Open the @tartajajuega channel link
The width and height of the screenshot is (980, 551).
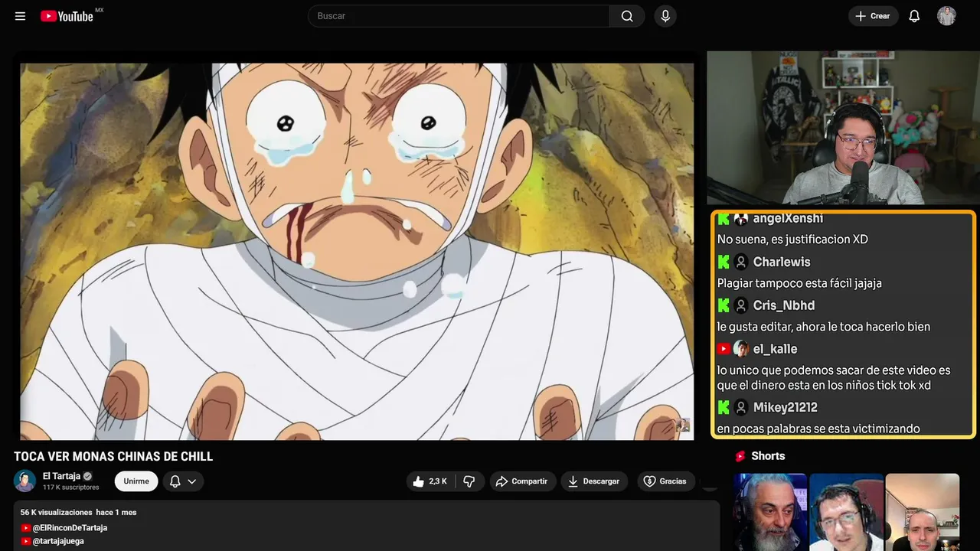[58, 541]
